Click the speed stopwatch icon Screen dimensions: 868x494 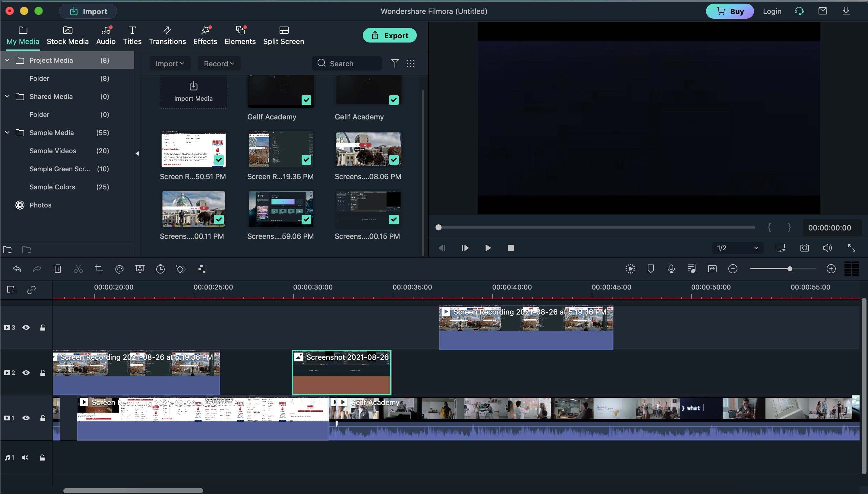(x=160, y=269)
